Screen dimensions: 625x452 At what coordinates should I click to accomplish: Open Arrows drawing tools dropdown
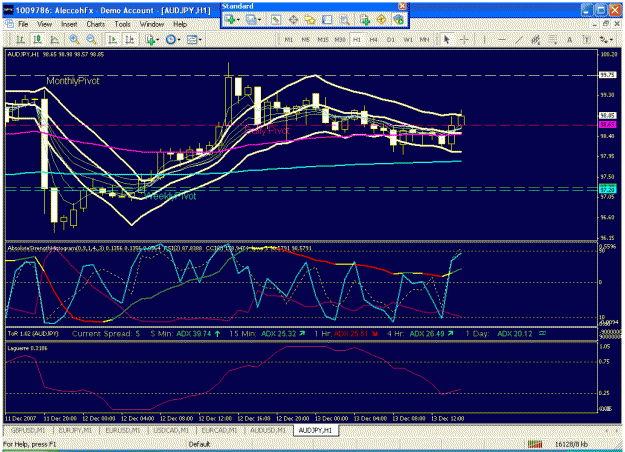[x=606, y=39]
